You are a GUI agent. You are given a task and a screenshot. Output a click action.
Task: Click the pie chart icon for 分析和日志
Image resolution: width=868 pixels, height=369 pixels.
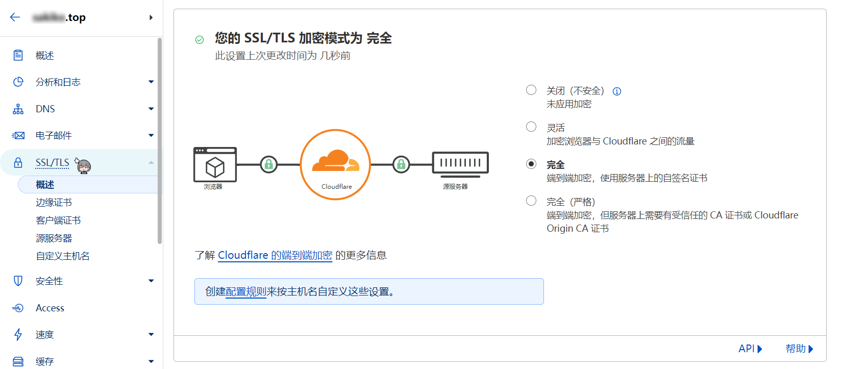pos(18,82)
